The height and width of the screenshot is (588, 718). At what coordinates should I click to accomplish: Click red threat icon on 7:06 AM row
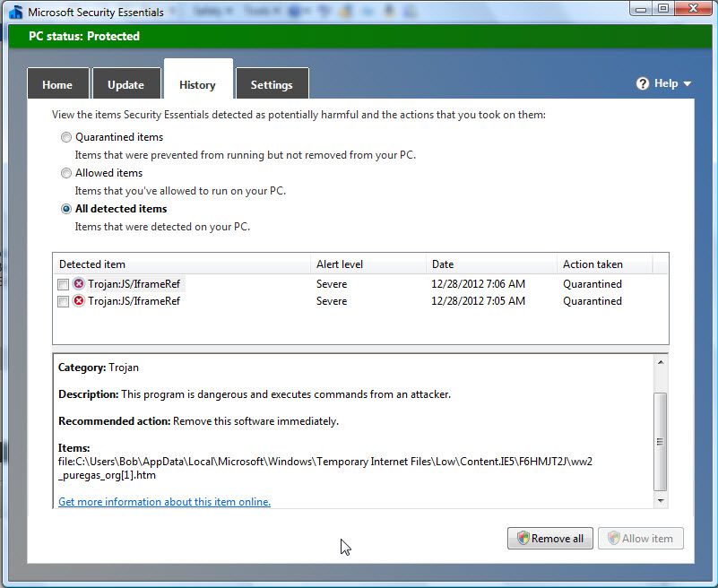coord(79,284)
